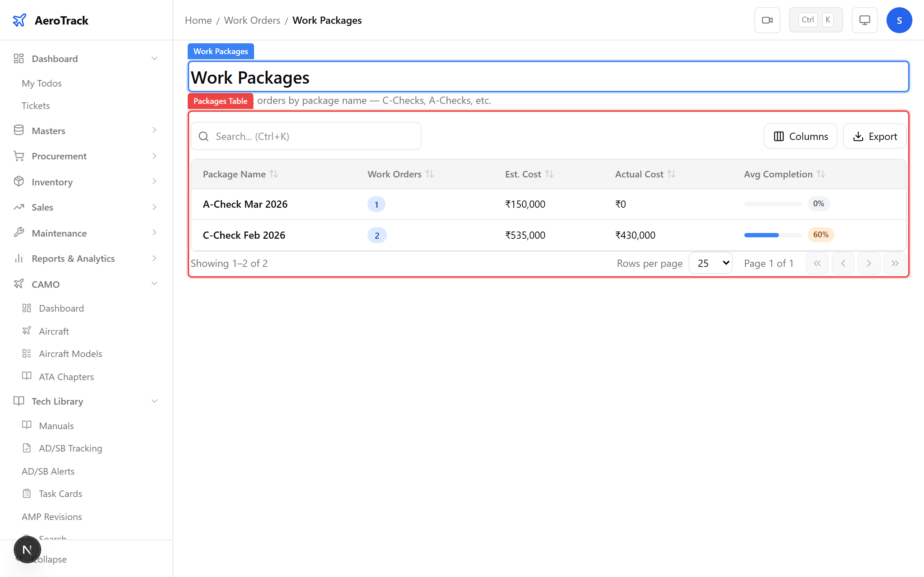Click the Maintenance wrench icon

19,233
